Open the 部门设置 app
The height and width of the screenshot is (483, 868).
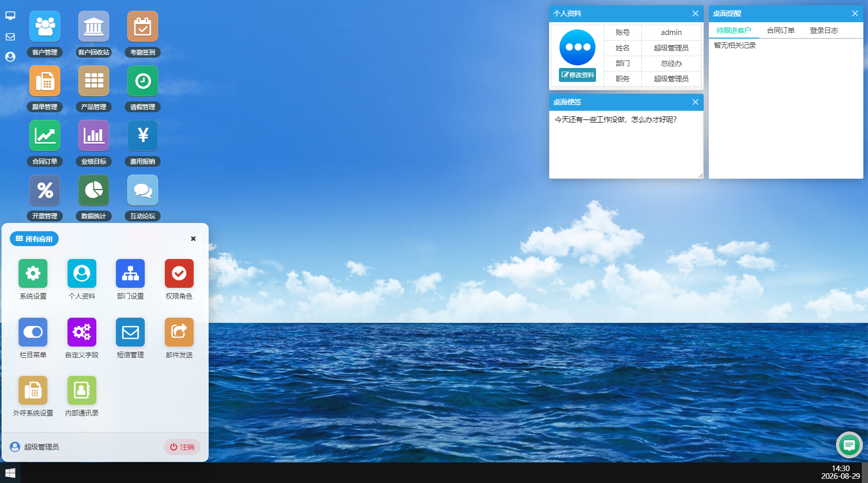(x=130, y=273)
